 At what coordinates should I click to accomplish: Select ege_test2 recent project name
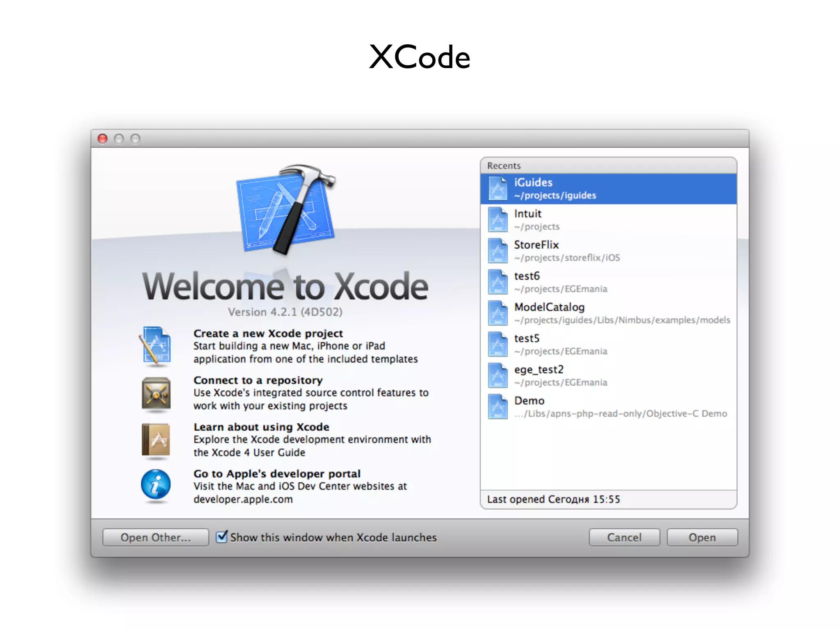[x=539, y=370]
